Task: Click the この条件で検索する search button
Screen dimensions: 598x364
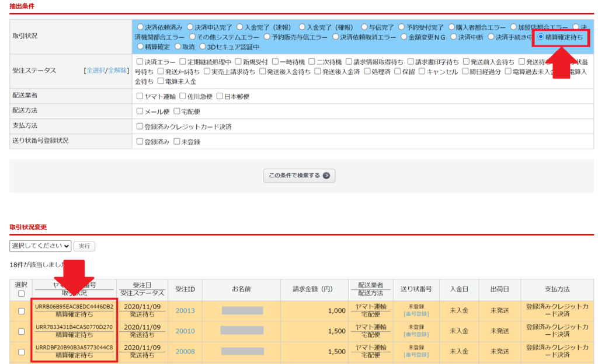Action: point(299,176)
